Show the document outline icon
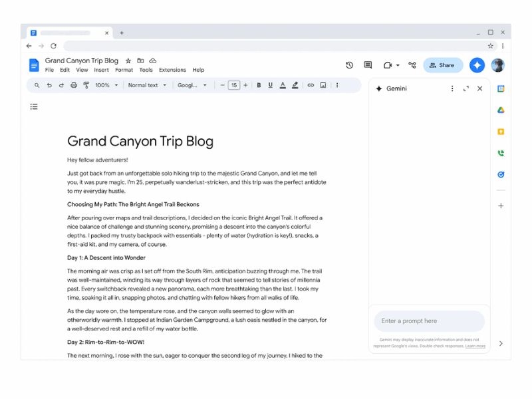This screenshot has height=399, width=532. point(34,106)
